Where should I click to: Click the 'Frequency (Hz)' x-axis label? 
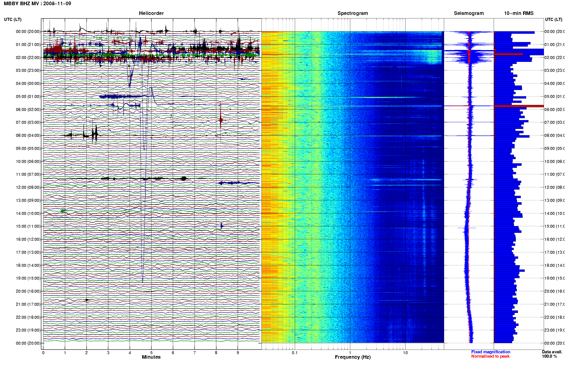[353, 357]
